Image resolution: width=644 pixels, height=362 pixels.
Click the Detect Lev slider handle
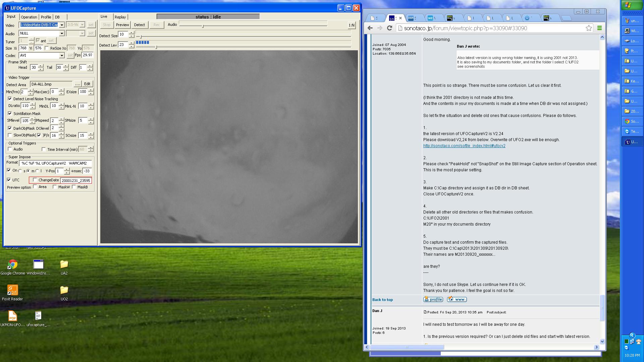click(x=156, y=47)
